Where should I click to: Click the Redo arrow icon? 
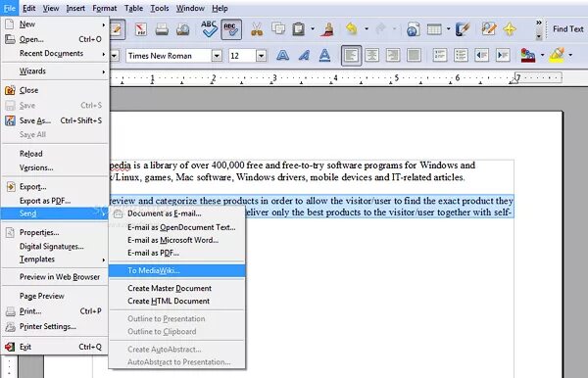(x=380, y=29)
